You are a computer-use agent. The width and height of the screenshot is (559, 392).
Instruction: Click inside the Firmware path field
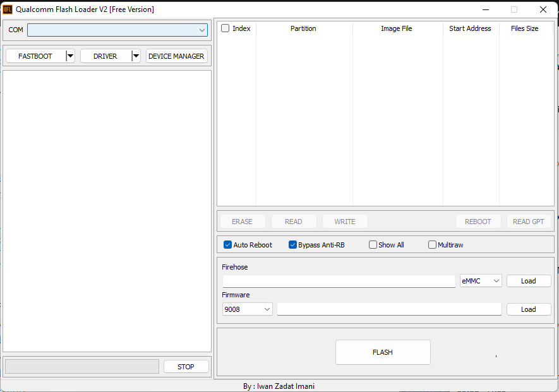tap(388, 309)
